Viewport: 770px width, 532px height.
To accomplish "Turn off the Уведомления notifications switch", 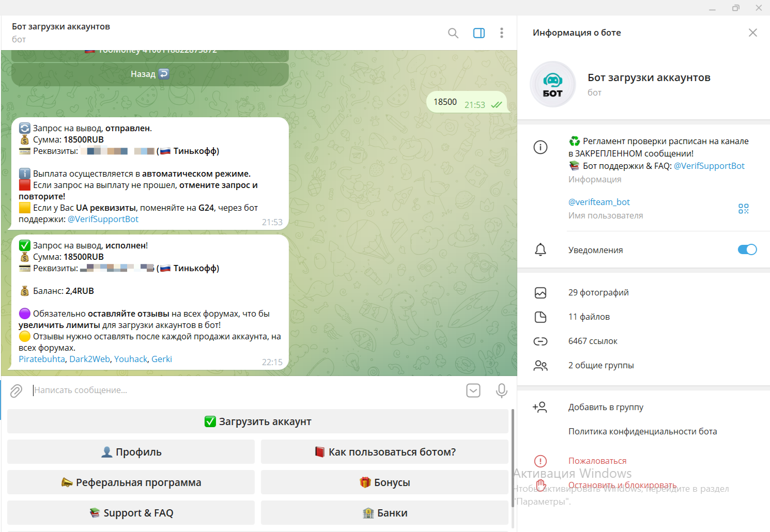I will pos(747,250).
